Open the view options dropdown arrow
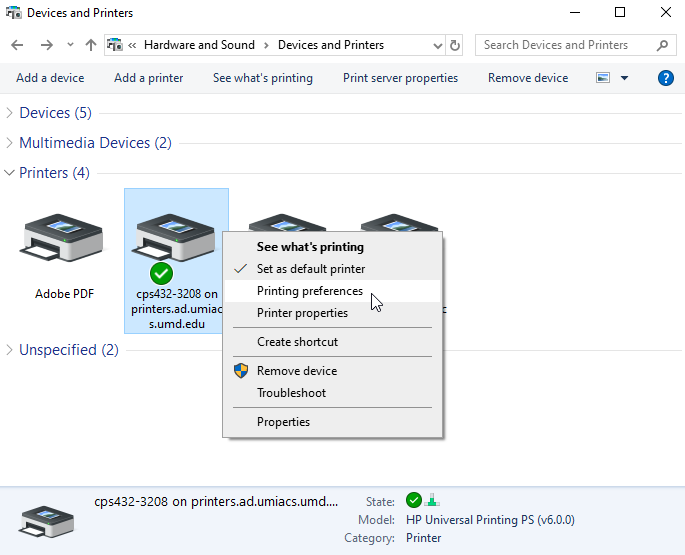685x555 pixels. [x=625, y=78]
